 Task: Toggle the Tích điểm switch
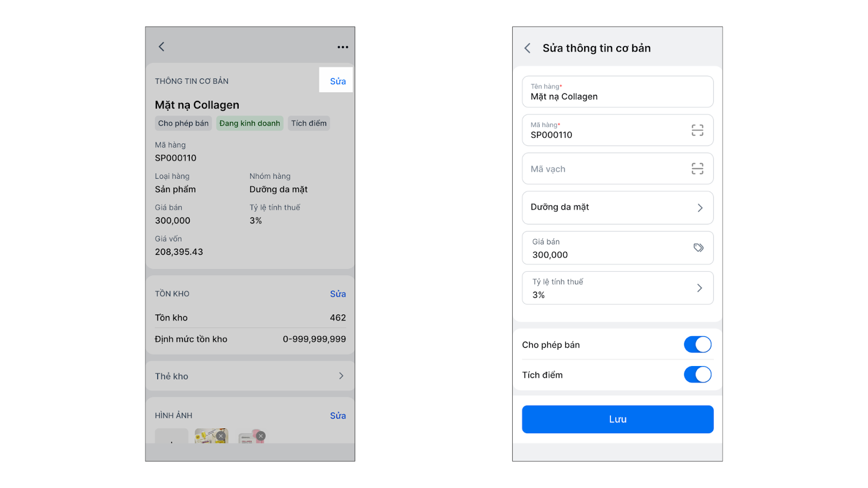tap(697, 375)
